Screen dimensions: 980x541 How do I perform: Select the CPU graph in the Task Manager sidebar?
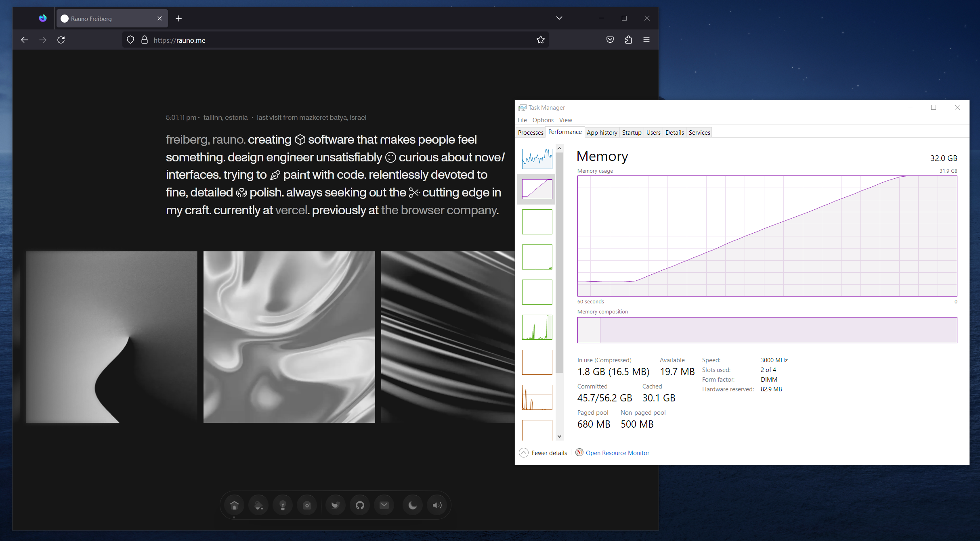point(537,159)
